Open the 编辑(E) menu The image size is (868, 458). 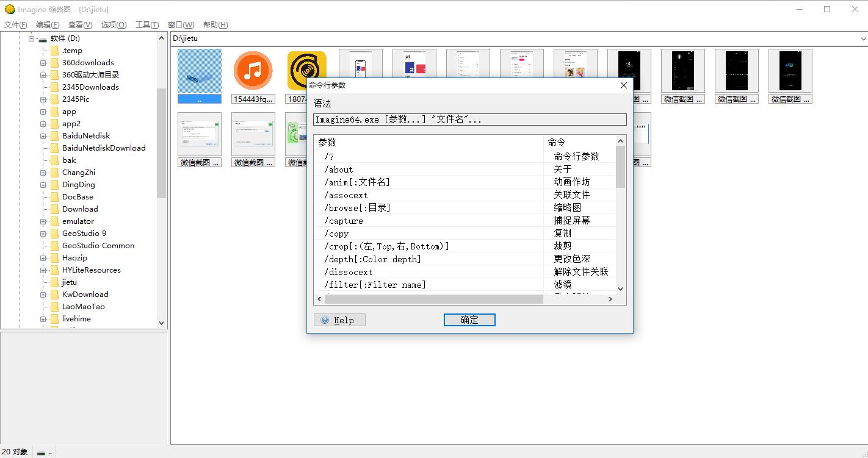48,25
